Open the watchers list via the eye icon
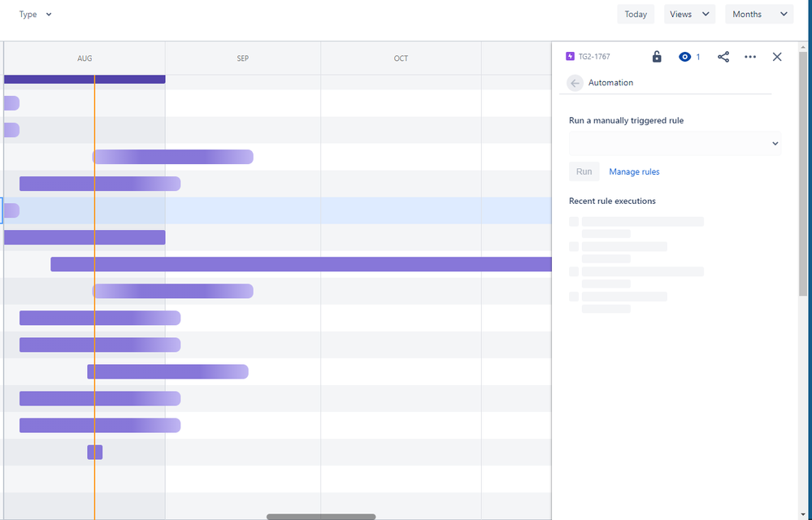Viewport: 812px width, 520px height. point(684,56)
